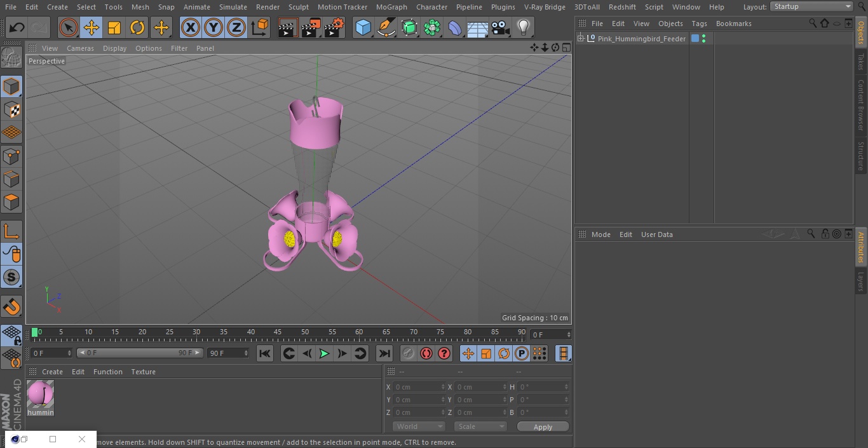868x448 pixels.
Task: Add a Light object
Action: click(523, 27)
